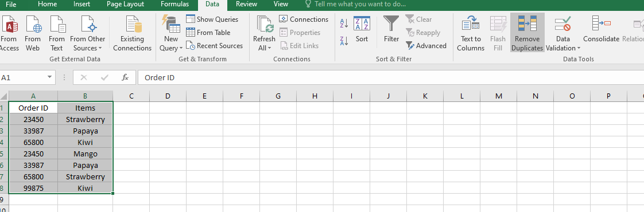
Task: Select column B header
Action: pyautogui.click(x=86, y=96)
